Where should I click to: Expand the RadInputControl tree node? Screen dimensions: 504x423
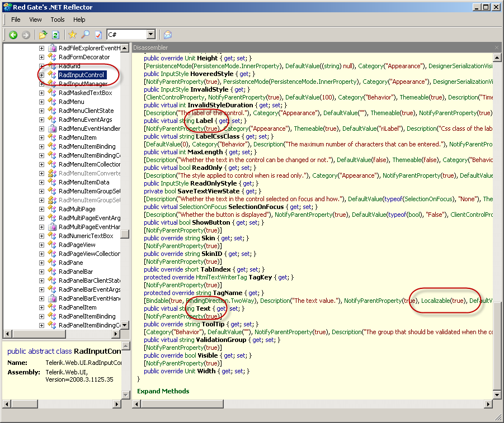(x=41, y=75)
